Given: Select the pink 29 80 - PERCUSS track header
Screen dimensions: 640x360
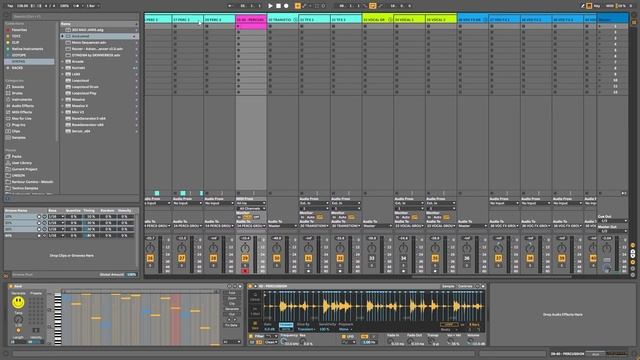Looking at the screenshot, I should point(251,20).
